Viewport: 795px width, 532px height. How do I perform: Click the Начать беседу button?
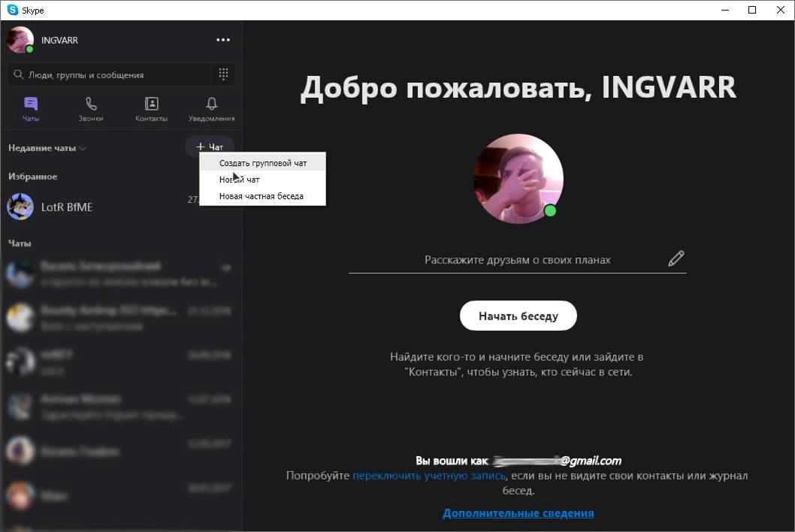(518, 316)
